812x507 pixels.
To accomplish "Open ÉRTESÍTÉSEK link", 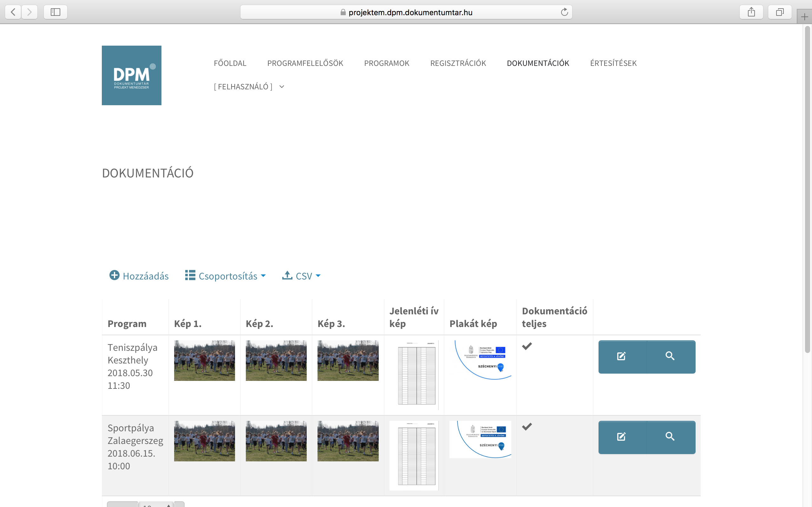I will tap(613, 63).
